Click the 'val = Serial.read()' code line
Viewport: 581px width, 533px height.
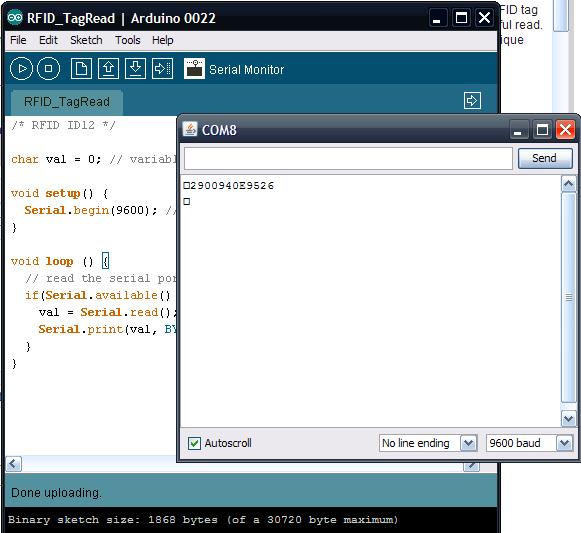click(x=108, y=312)
